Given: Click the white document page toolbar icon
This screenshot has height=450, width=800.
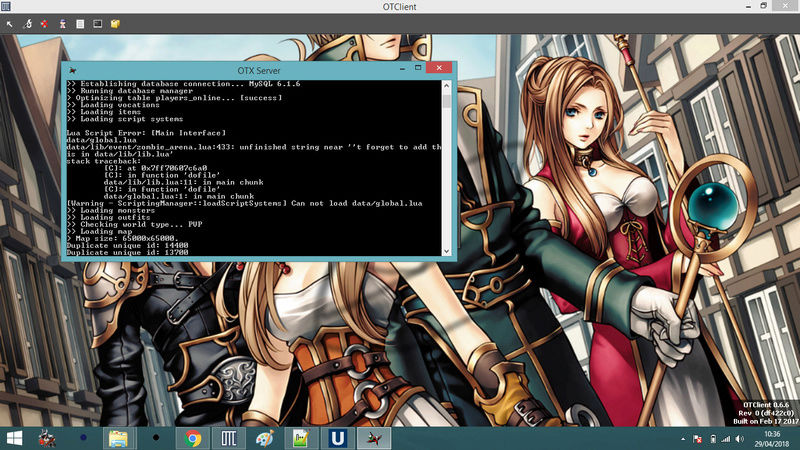Looking at the screenshot, I should tap(80, 24).
